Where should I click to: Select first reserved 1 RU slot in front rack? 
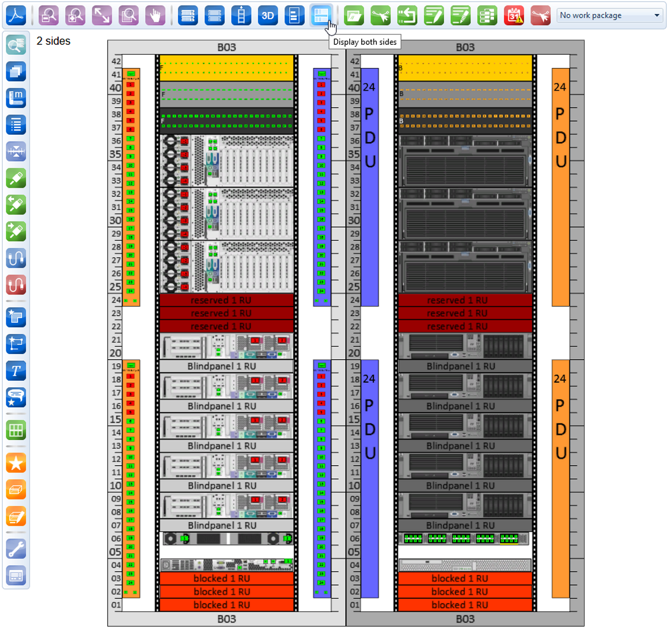(226, 300)
